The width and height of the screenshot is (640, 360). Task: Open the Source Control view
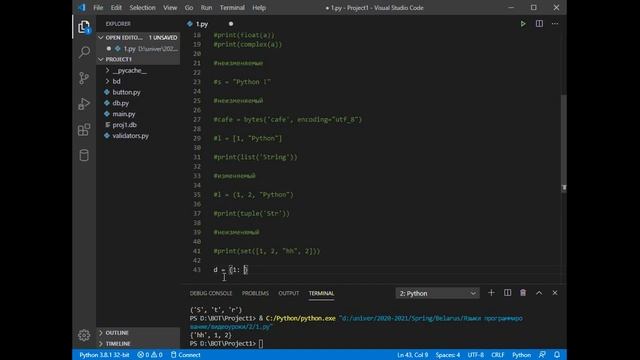pyautogui.click(x=84, y=78)
